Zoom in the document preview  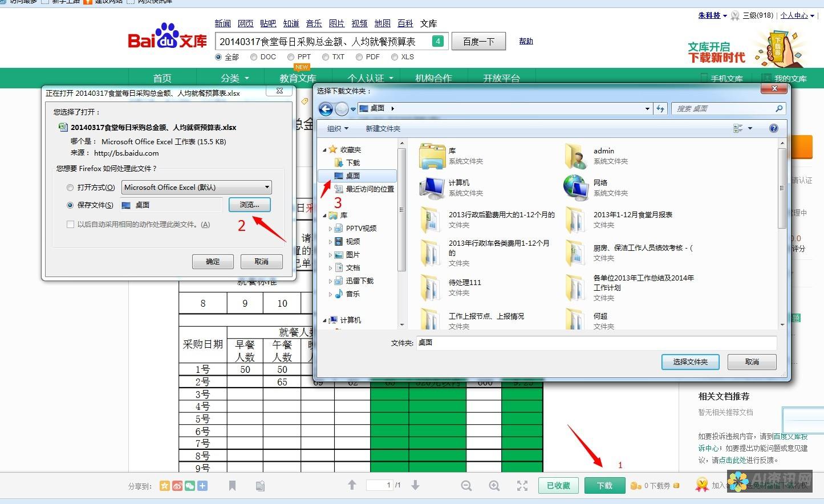tap(494, 486)
